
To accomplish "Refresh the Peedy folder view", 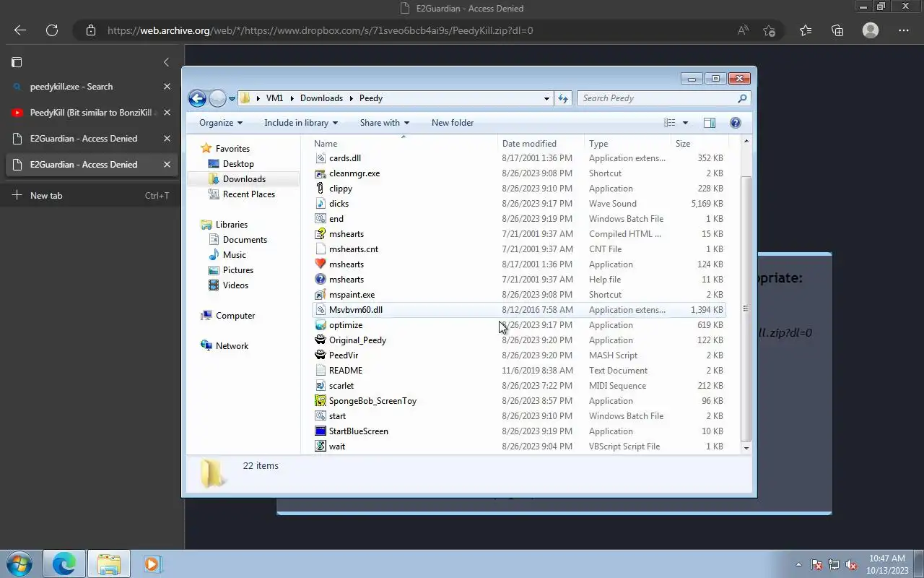I will (x=563, y=98).
